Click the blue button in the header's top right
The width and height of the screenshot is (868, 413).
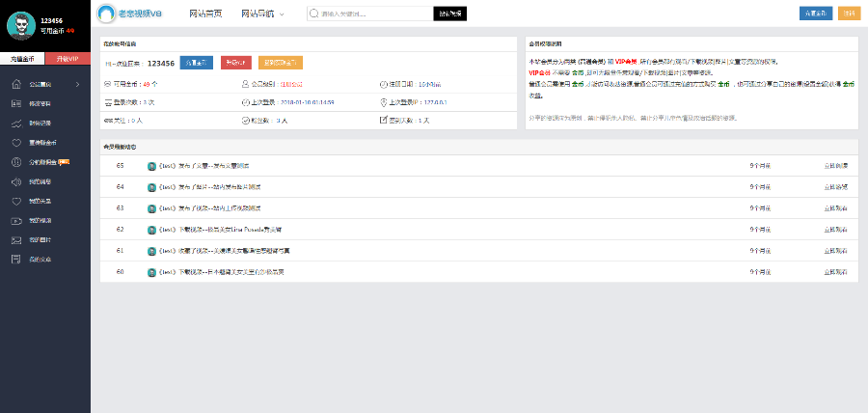pyautogui.click(x=816, y=14)
